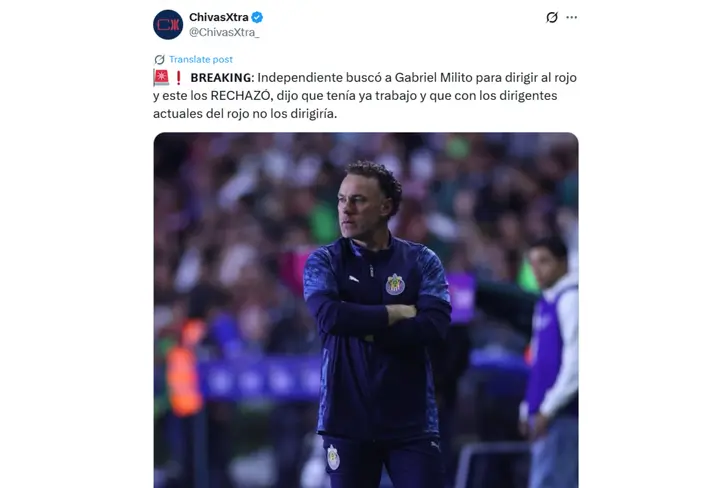This screenshot has width=728, height=488.
Task: Click the name Gabriel Milito in the post
Action: 426,78
